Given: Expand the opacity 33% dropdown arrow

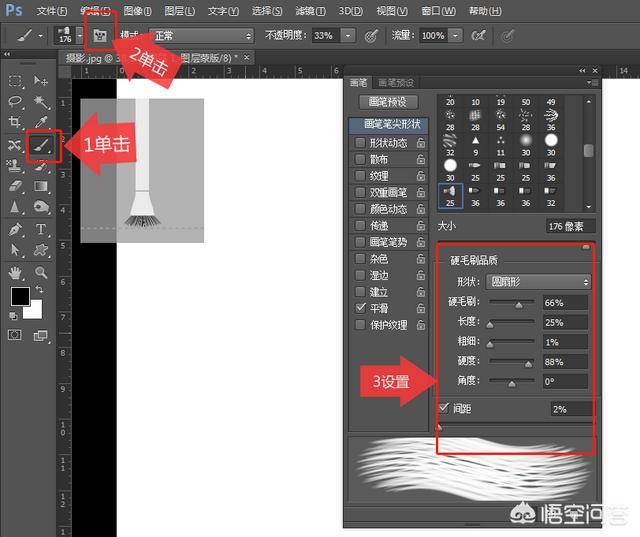Looking at the screenshot, I should pos(348,35).
